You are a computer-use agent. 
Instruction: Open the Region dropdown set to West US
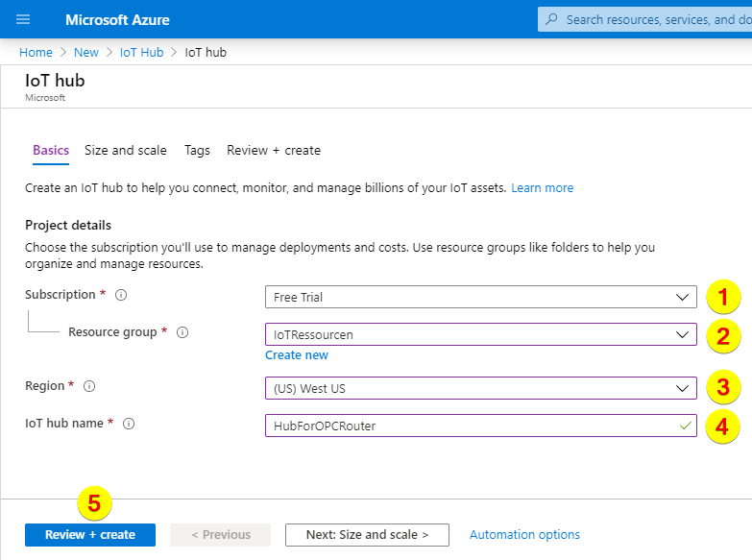tap(480, 388)
